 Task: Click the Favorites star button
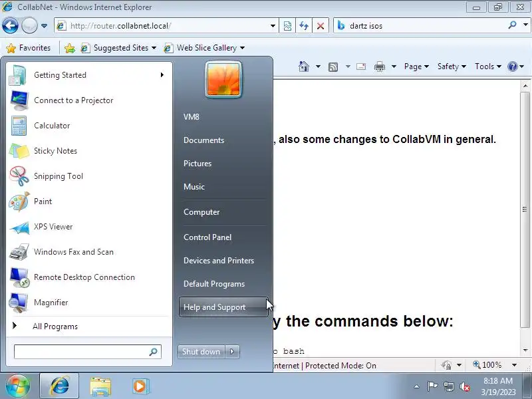29,48
